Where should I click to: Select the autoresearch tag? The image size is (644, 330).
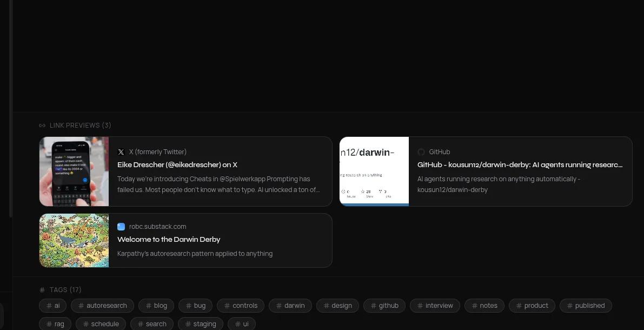pyautogui.click(x=102, y=306)
